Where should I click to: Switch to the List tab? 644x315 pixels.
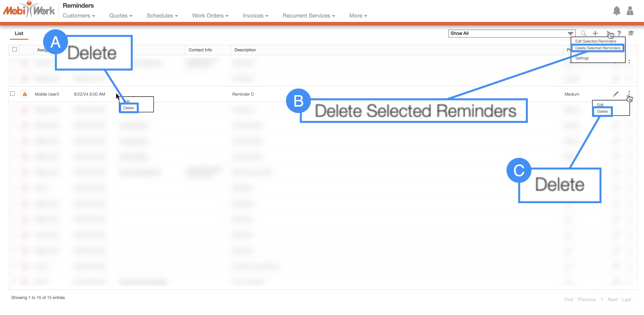[x=19, y=34]
